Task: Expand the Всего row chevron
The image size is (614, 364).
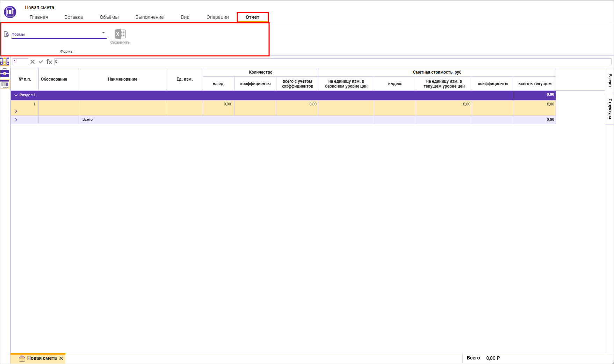Action: [x=16, y=120]
